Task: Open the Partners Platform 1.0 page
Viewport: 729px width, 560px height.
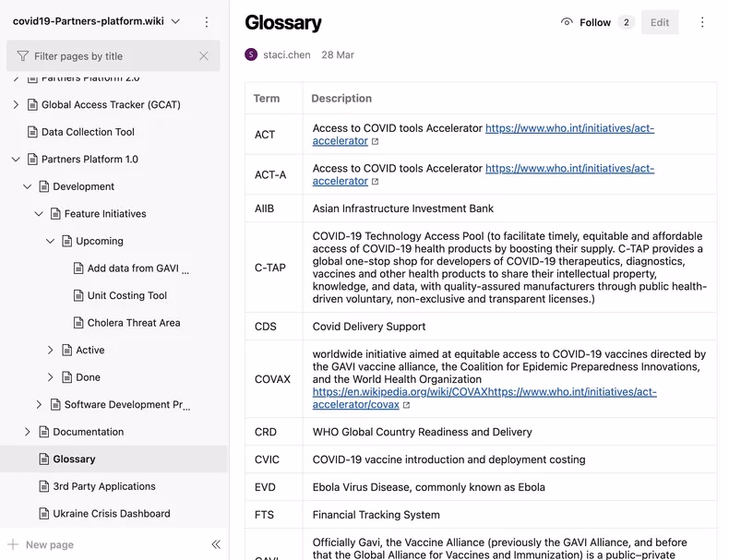Action: pos(90,160)
